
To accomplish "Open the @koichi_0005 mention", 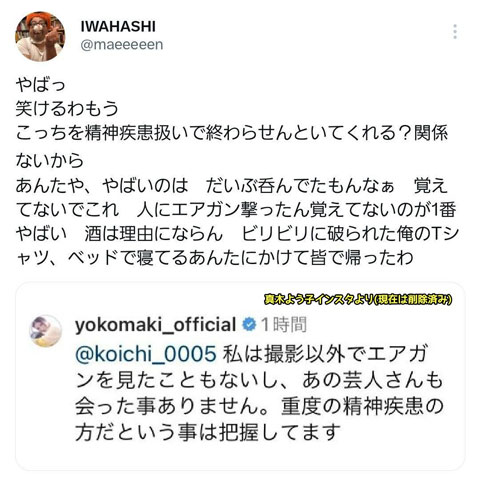I will pyautogui.click(x=146, y=354).
